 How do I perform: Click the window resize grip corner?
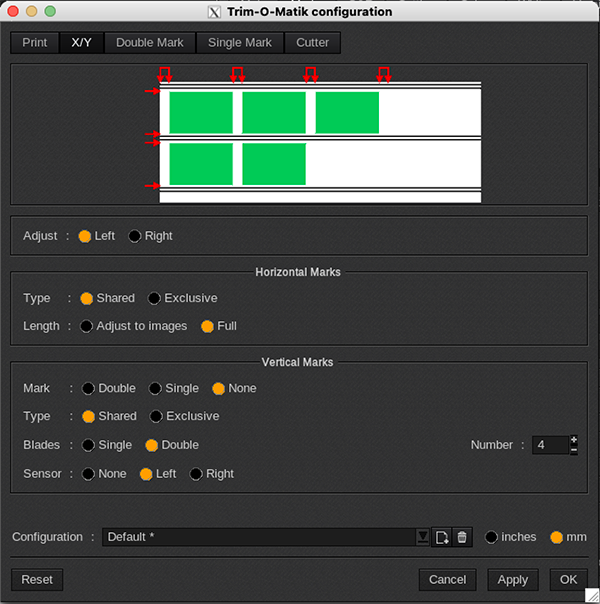[591, 595]
